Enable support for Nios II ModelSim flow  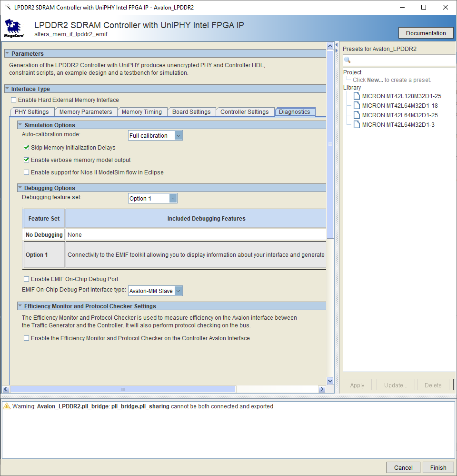tap(26, 172)
